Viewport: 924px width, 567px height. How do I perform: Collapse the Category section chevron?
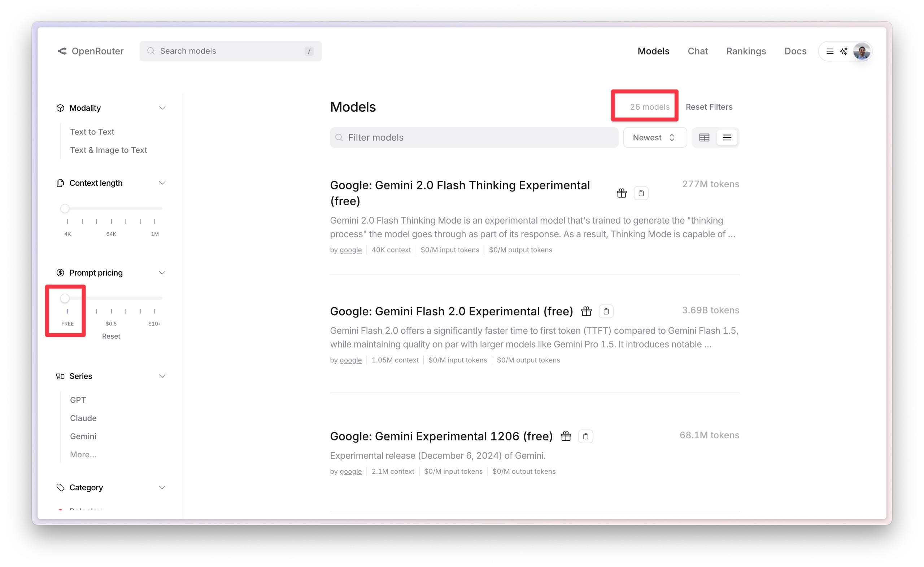tap(162, 488)
